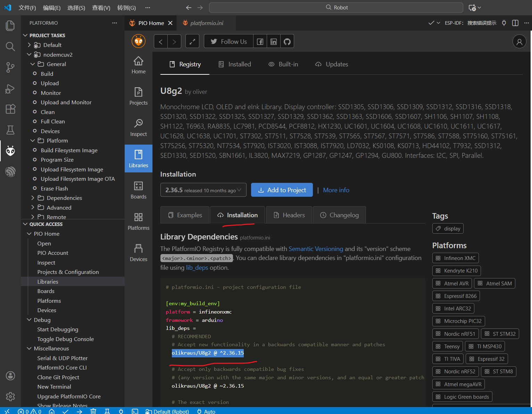The height and width of the screenshot is (414, 532).
Task: Open Boards section in PIO Home sidebar
Action: (x=139, y=190)
